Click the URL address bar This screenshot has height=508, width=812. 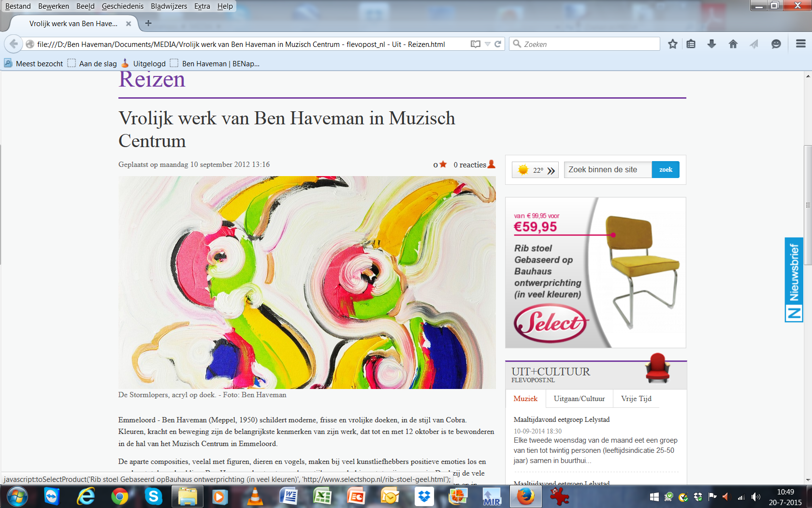tap(251, 44)
